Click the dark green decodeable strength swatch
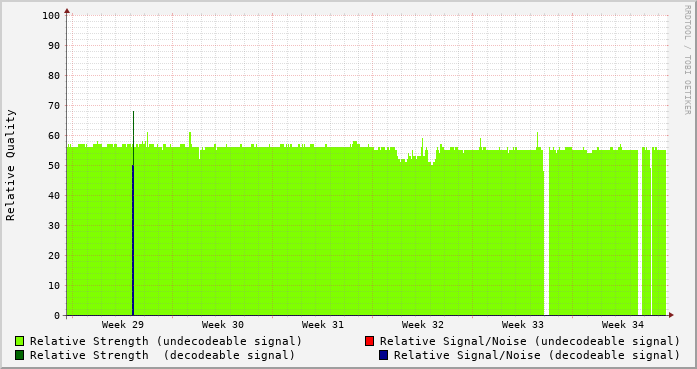697x369 pixels. 19,355
